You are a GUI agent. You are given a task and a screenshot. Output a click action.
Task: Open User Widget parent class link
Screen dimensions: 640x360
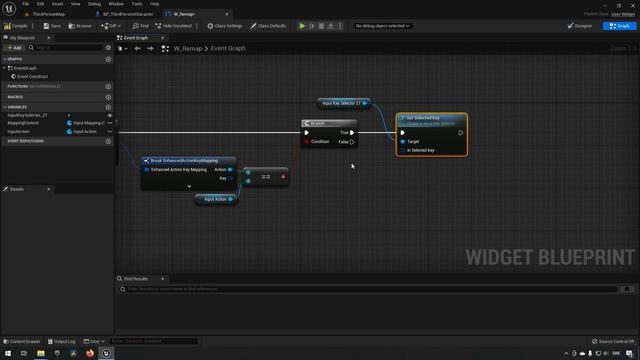click(x=623, y=14)
